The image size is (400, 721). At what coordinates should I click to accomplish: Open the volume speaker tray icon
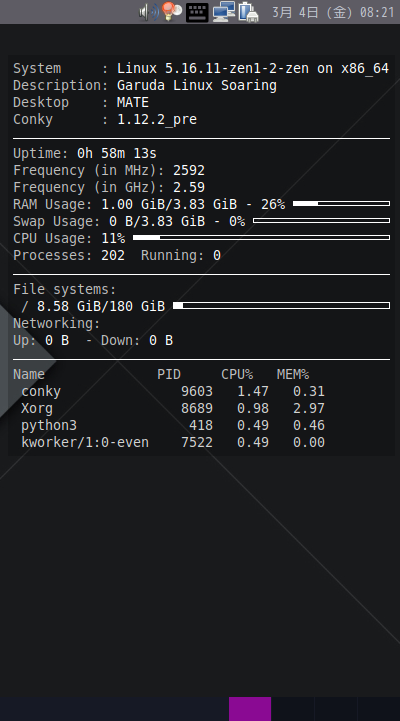click(149, 12)
